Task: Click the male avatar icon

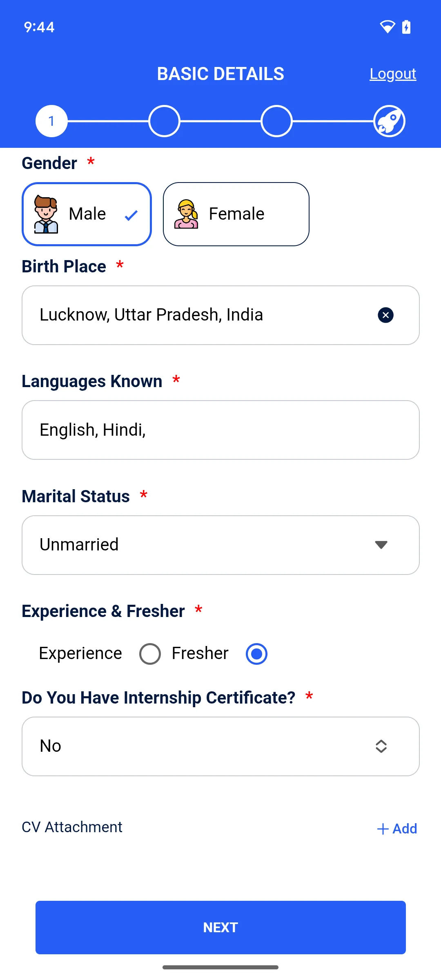Action: click(46, 214)
